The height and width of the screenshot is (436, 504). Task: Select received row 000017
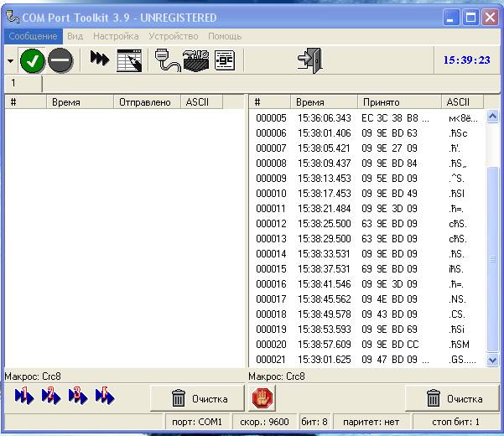[x=366, y=299]
